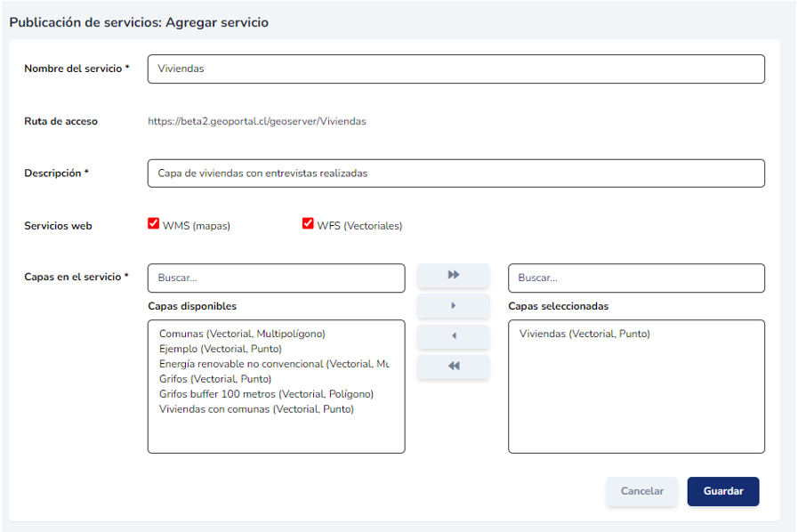Click the single left arrow to remove layer

click(453, 336)
